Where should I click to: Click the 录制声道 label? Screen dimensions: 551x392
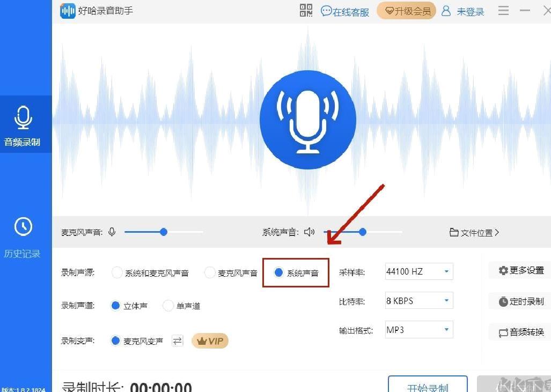point(78,306)
